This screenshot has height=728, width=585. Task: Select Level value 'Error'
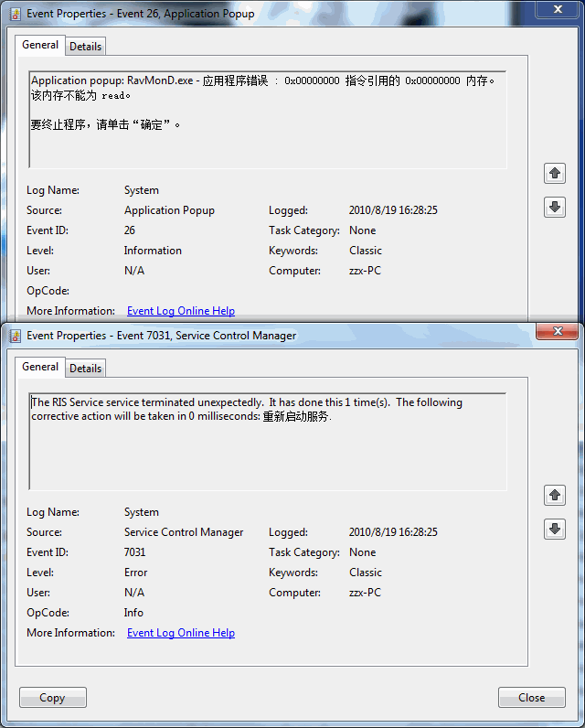(x=135, y=572)
